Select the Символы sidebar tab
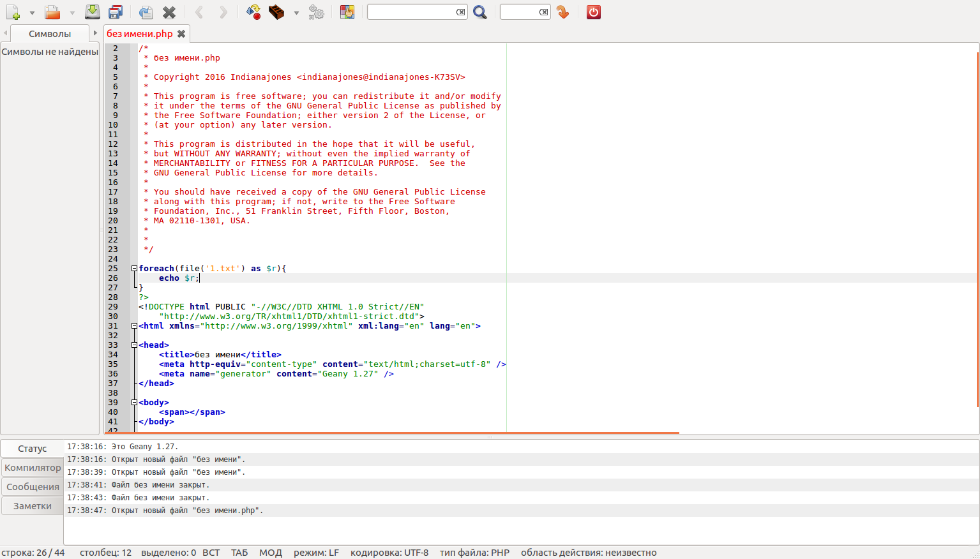This screenshot has height=559, width=980. click(x=50, y=34)
